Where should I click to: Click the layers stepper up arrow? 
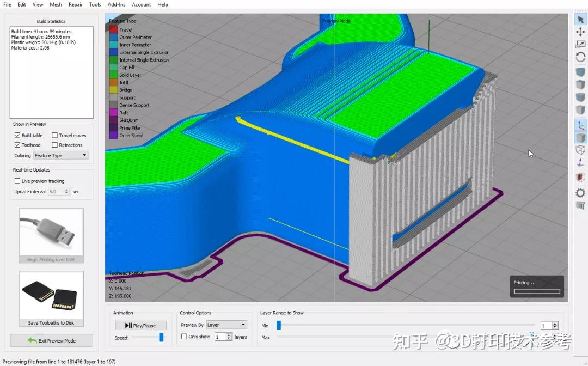coord(229,334)
